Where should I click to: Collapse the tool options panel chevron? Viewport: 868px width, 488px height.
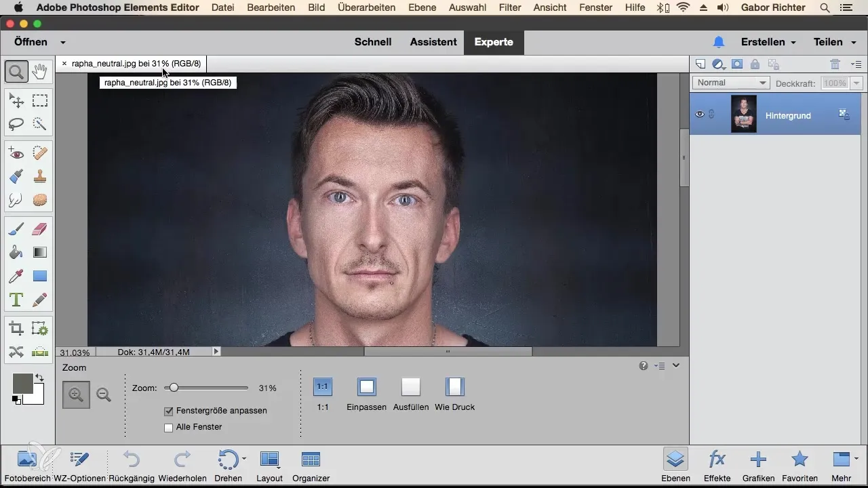click(x=676, y=366)
